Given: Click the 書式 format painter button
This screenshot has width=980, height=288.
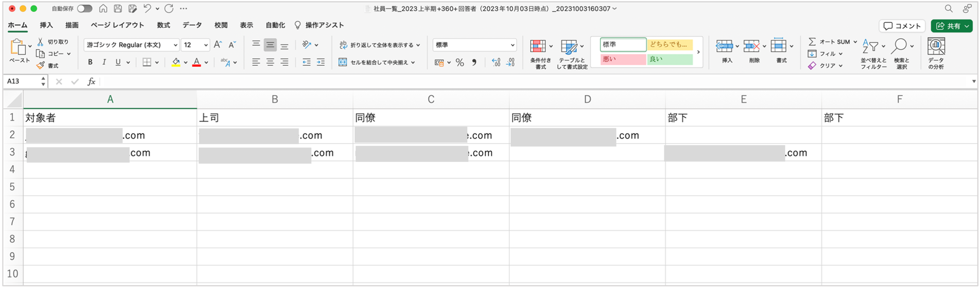Looking at the screenshot, I should [x=47, y=65].
